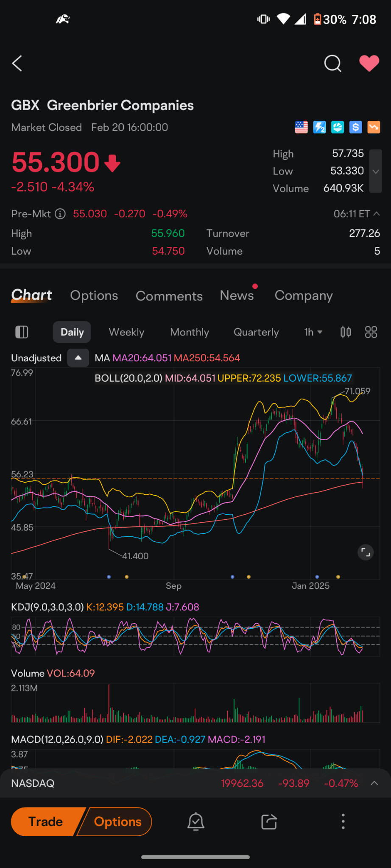Collapse pre-market panel via 06:11 ET chevron
Viewport: 391px width, 868px height.
tap(376, 214)
